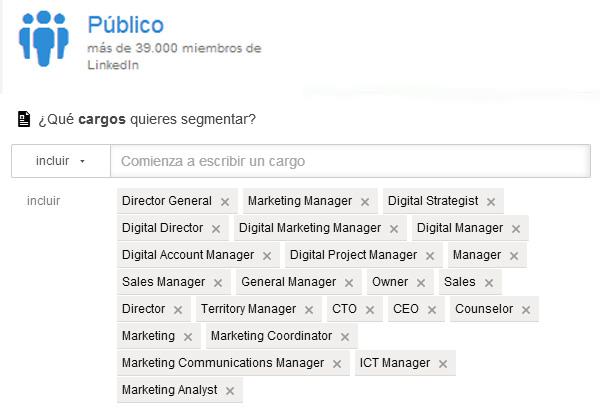Remove the Digital Strategist tag
The width and height of the screenshot is (600, 413).
coord(491,202)
